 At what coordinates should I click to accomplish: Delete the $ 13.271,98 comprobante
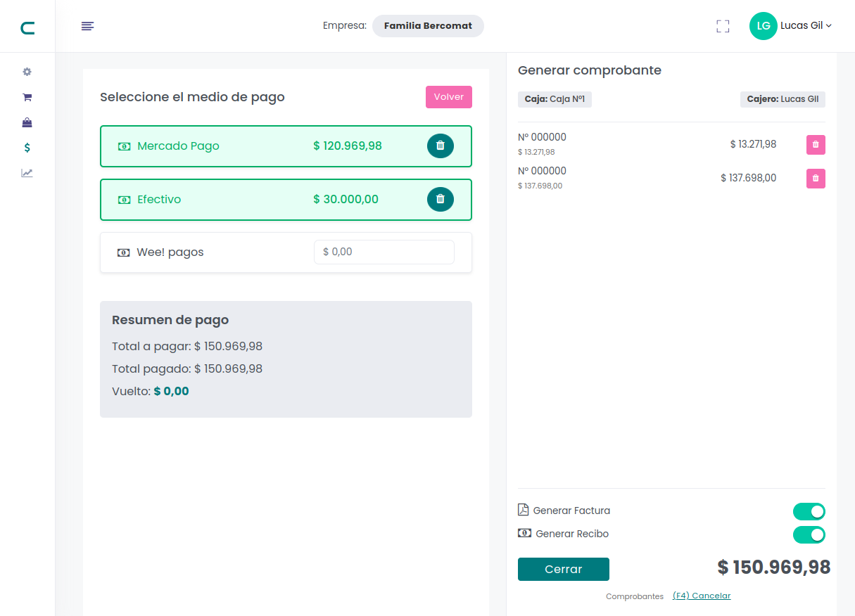click(x=816, y=145)
